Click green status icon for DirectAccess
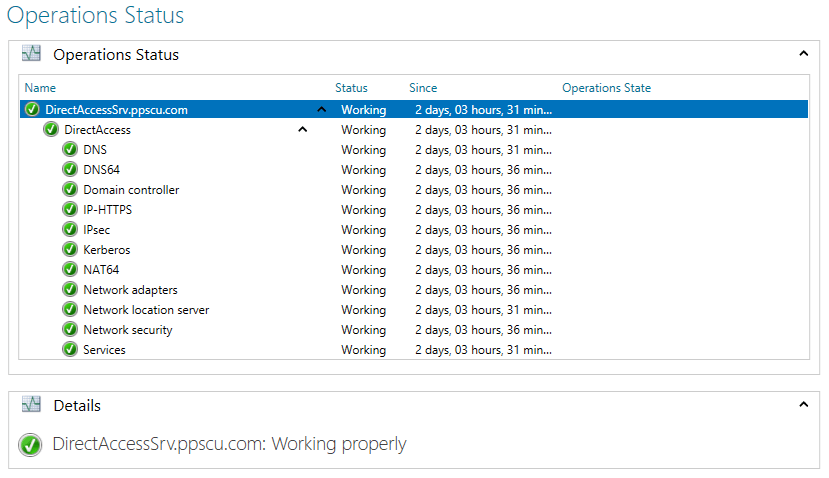This screenshot has width=829, height=478. click(51, 130)
